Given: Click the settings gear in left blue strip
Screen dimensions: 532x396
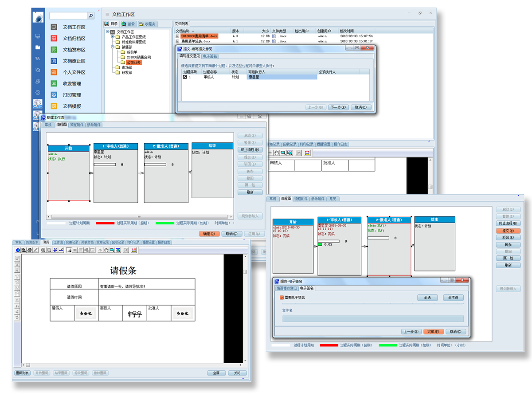Looking at the screenshot, I should click(38, 93).
